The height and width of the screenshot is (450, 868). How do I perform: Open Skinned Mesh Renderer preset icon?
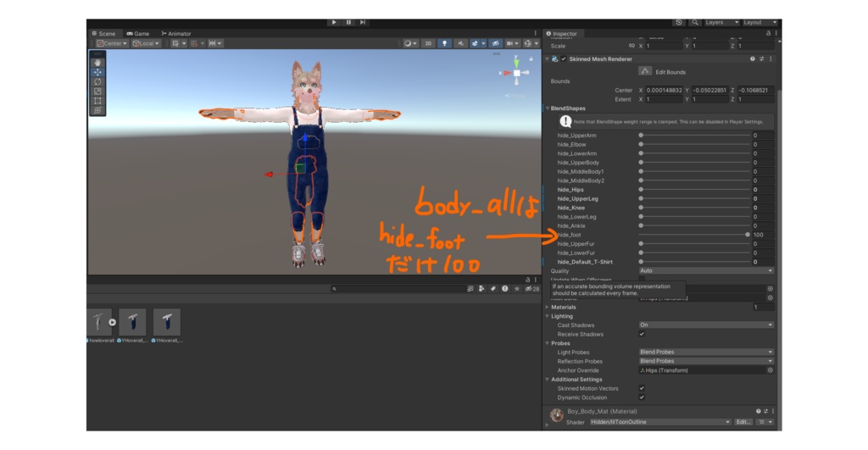pyautogui.click(x=762, y=58)
